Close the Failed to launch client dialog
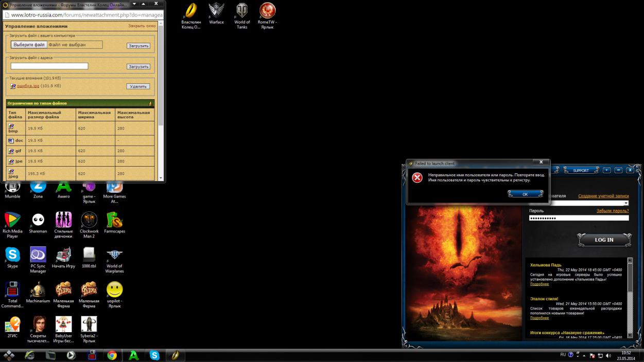The width and height of the screenshot is (644, 362). tap(541, 162)
